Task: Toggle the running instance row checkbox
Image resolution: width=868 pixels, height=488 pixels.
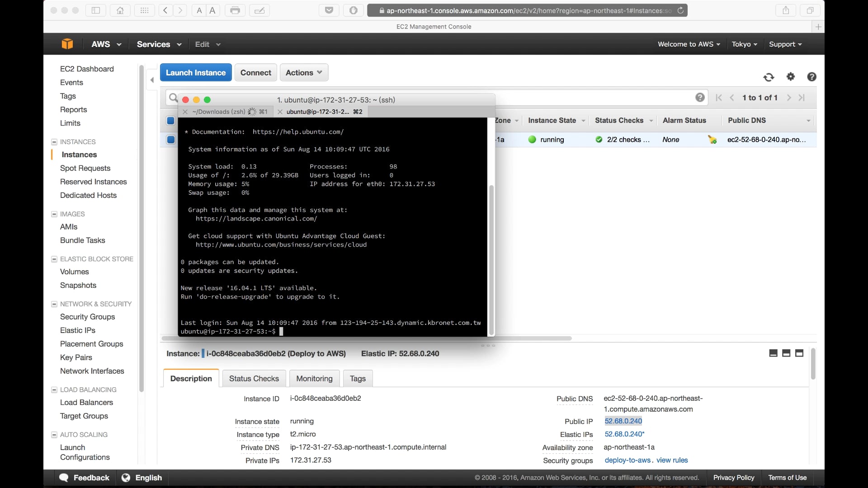Action: [x=171, y=140]
